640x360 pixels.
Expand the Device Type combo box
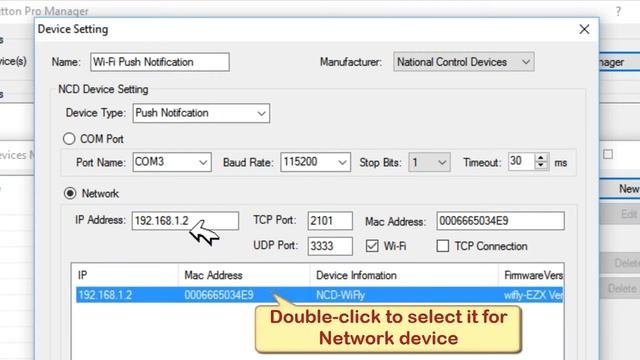pyautogui.click(x=201, y=113)
